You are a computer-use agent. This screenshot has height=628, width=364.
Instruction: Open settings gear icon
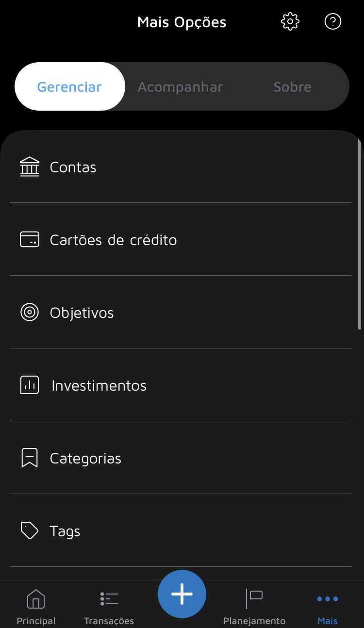coord(290,22)
